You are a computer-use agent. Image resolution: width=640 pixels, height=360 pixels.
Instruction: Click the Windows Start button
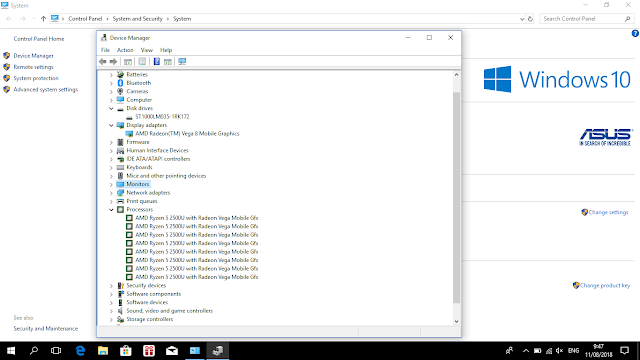pos(11,351)
